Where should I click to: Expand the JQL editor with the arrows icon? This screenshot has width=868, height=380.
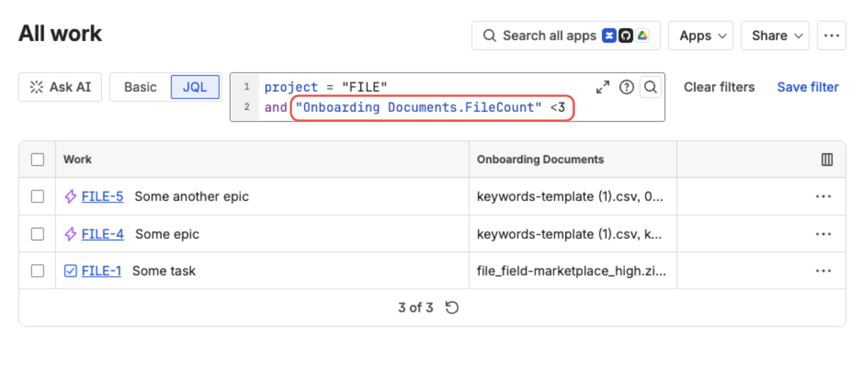point(603,87)
